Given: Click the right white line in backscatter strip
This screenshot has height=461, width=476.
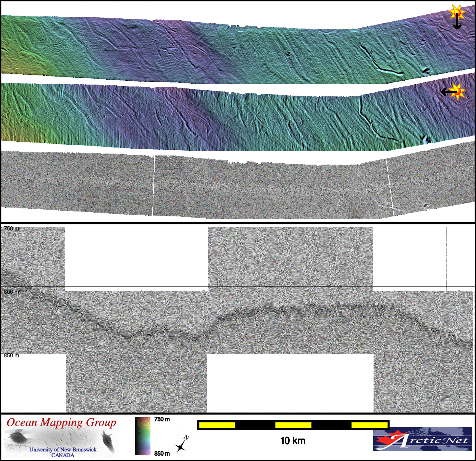Looking at the screenshot, I should [390, 187].
